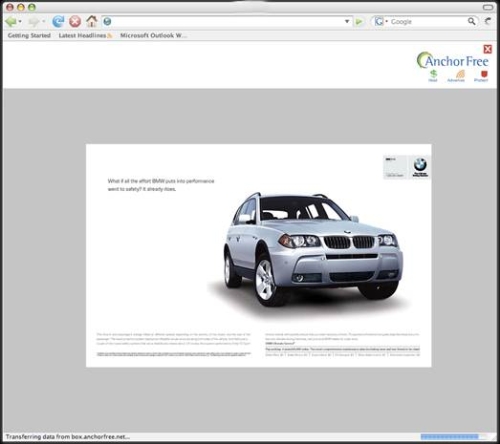
Task: Minimize the window with the yellow button
Action: 21,7
